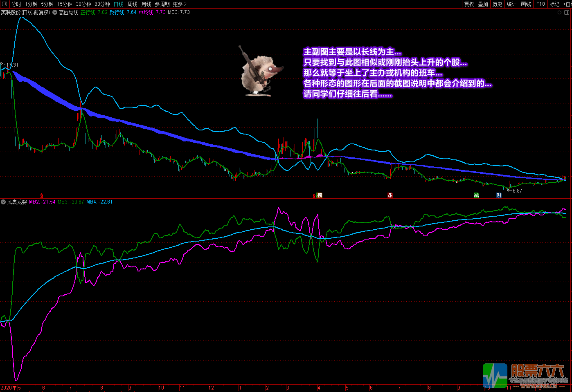Open the 画线 drawing tools
The width and height of the screenshot is (572, 392).
tap(526, 4)
